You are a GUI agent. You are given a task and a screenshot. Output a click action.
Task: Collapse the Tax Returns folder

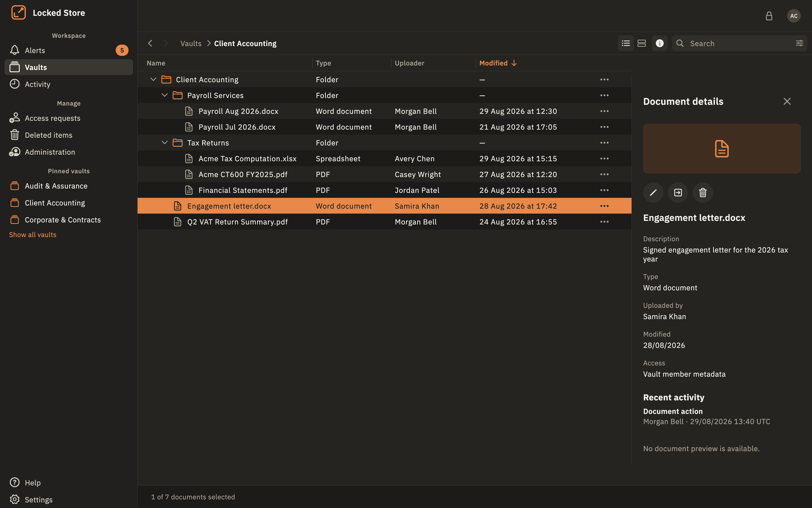point(164,143)
